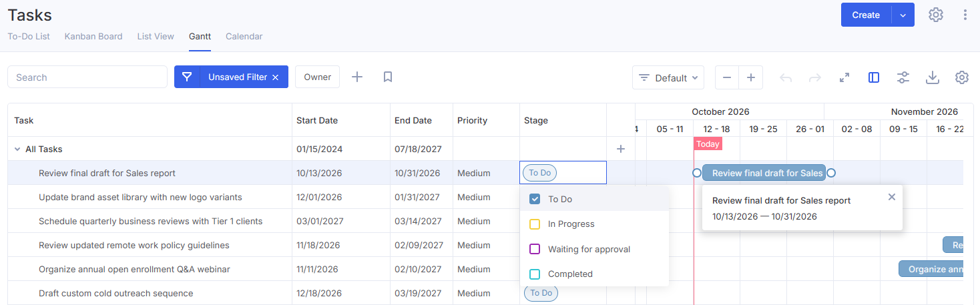Click the bookmark save-filter icon
This screenshot has height=305, width=980.
click(x=388, y=77)
